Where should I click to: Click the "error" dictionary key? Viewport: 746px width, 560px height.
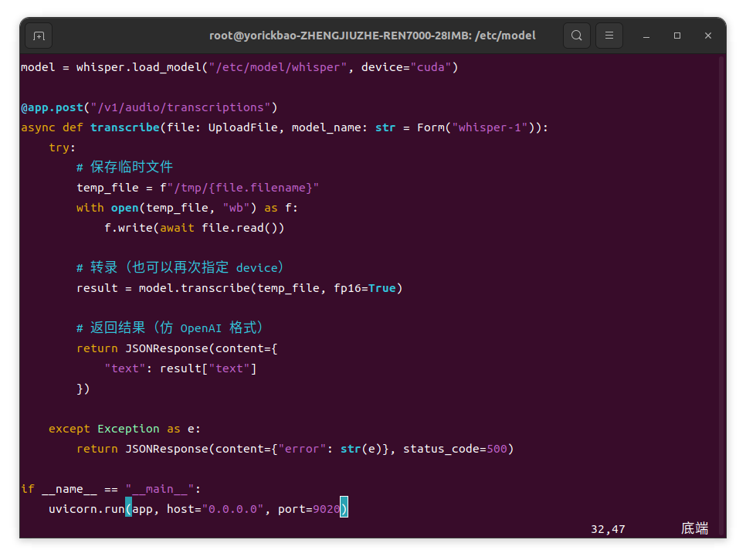(x=302, y=449)
